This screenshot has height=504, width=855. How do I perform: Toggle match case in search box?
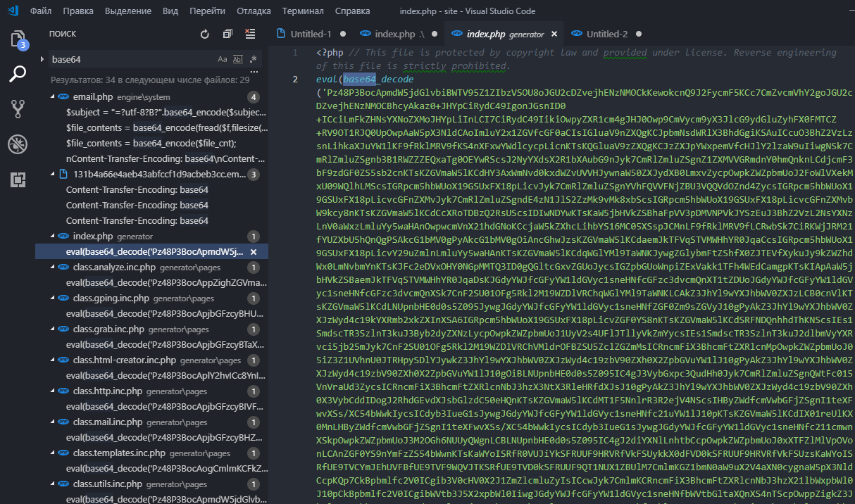point(223,59)
